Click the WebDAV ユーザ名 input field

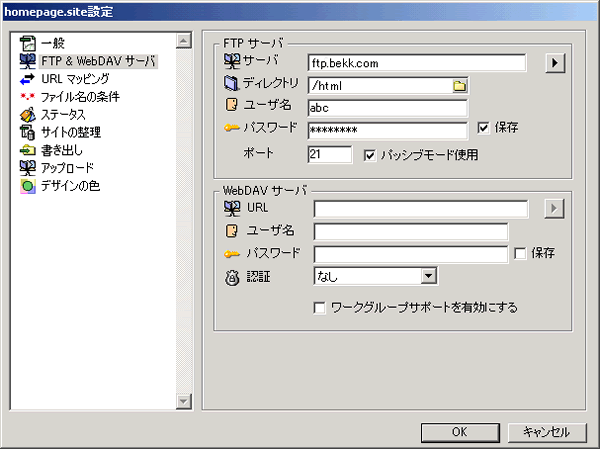pyautogui.click(x=411, y=232)
